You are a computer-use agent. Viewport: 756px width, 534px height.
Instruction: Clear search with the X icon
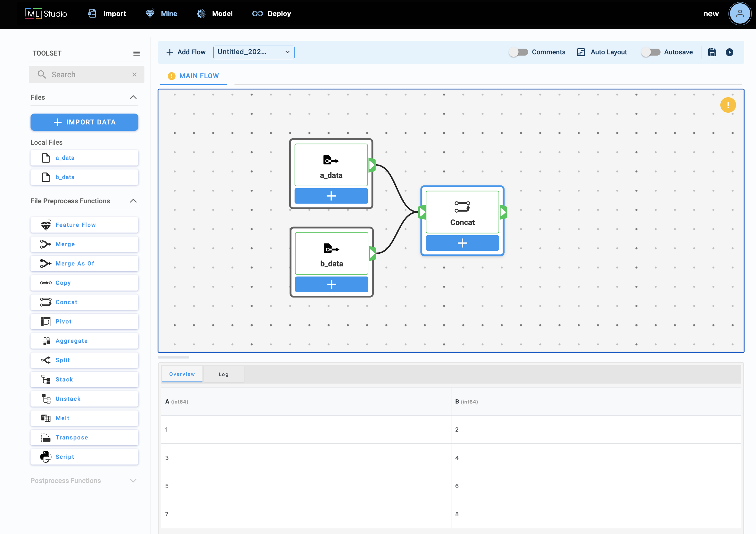(134, 75)
